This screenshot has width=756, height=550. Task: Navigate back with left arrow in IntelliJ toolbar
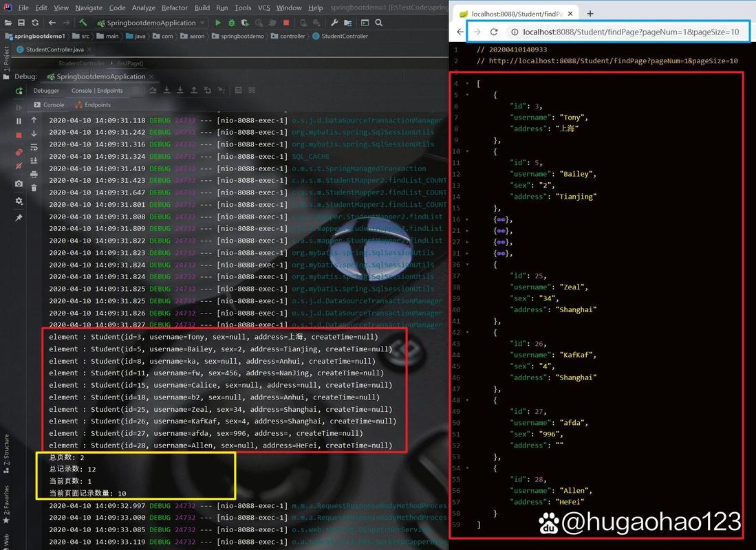coord(52,23)
